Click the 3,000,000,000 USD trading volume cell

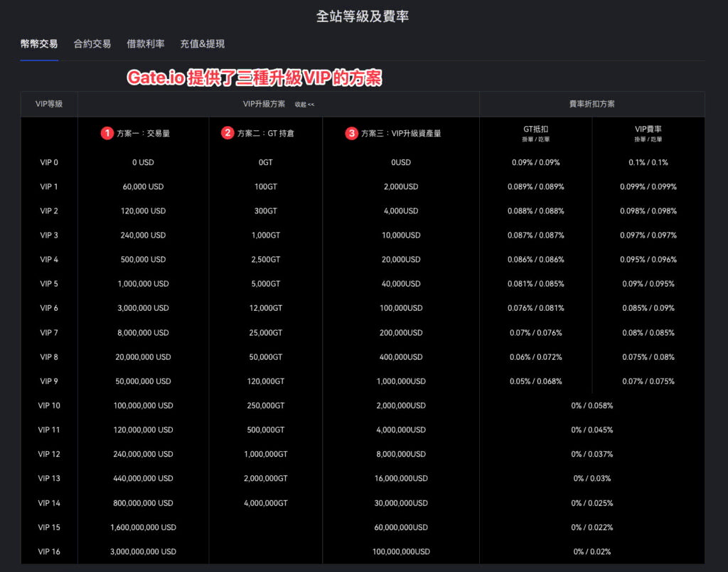(143, 551)
